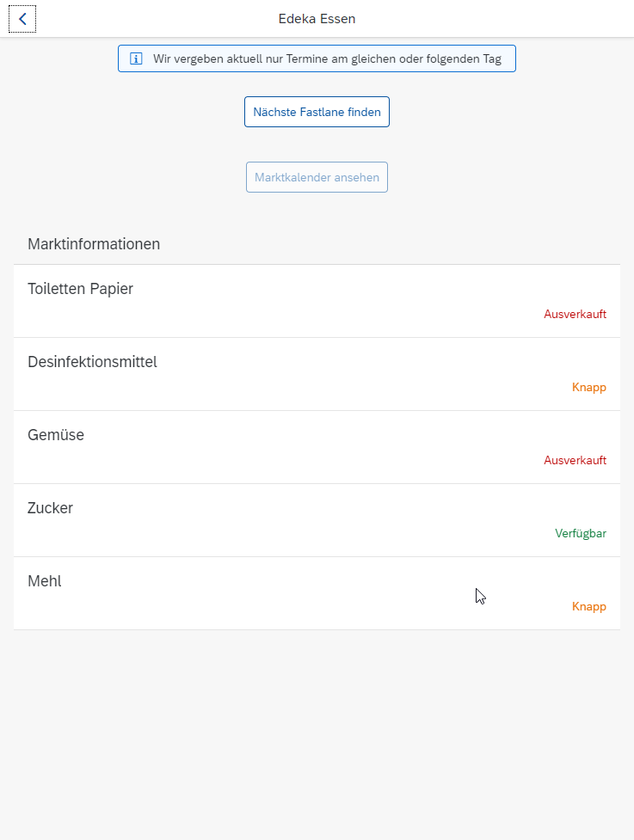Select the Toiletten Papier list row
The width and height of the screenshot is (634, 840).
(x=317, y=301)
